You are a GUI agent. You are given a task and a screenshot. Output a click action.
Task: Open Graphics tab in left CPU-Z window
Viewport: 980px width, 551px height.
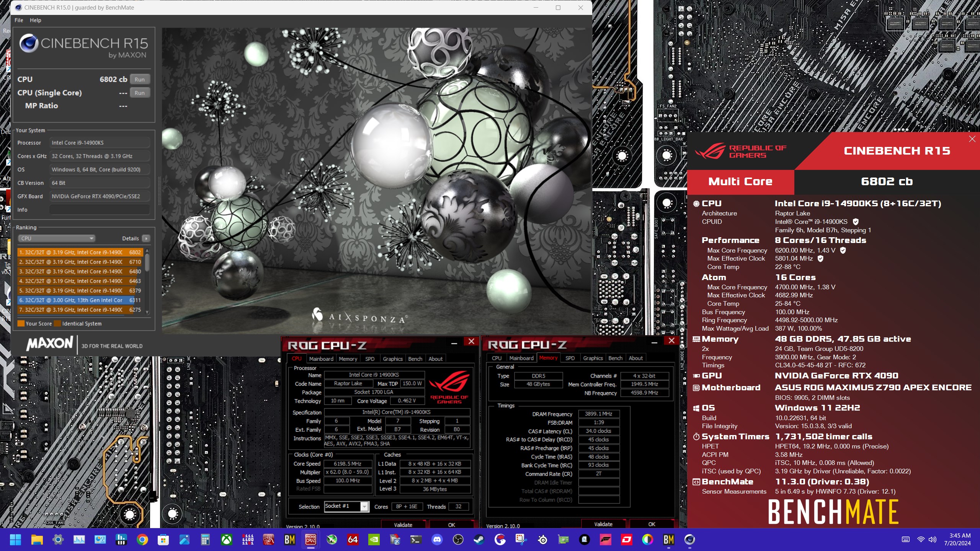point(392,359)
